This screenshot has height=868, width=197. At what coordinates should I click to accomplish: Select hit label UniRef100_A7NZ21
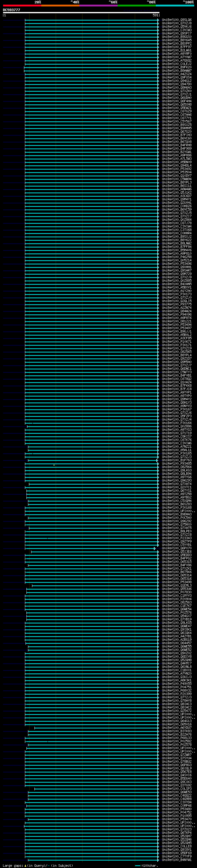pos(177,446)
